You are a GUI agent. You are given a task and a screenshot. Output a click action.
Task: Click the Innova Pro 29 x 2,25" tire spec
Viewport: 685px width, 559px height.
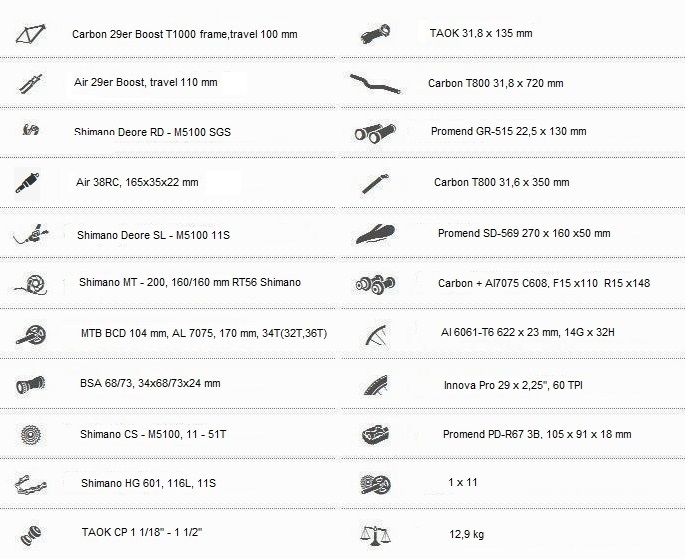(513, 385)
